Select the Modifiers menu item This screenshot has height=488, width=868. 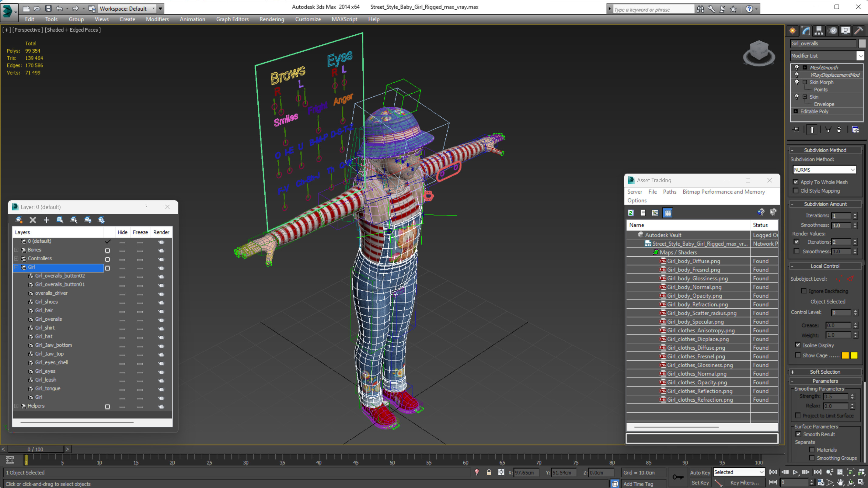[x=157, y=19]
